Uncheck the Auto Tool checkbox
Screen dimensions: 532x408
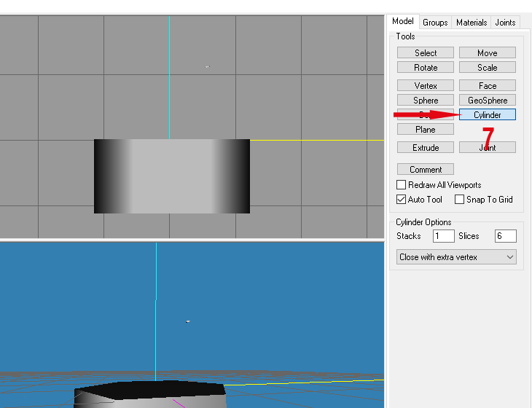pos(401,200)
